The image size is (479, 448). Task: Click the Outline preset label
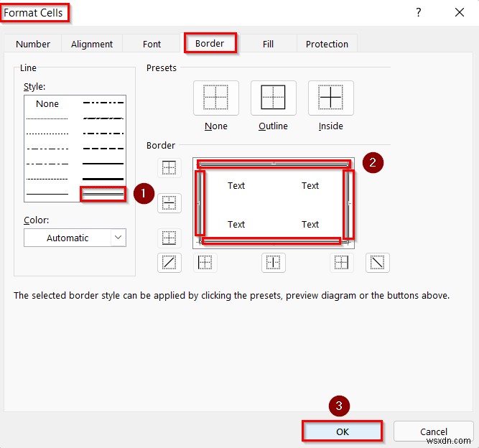(273, 126)
